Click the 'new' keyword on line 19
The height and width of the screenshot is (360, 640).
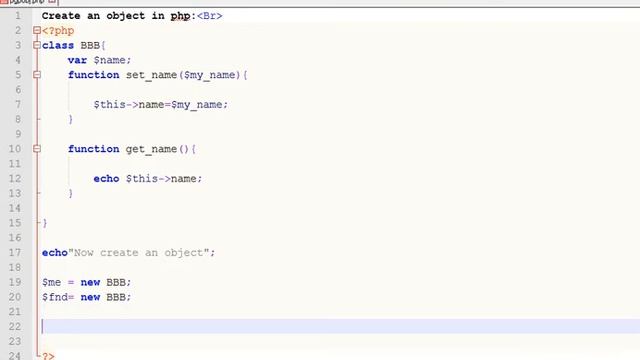point(90,282)
